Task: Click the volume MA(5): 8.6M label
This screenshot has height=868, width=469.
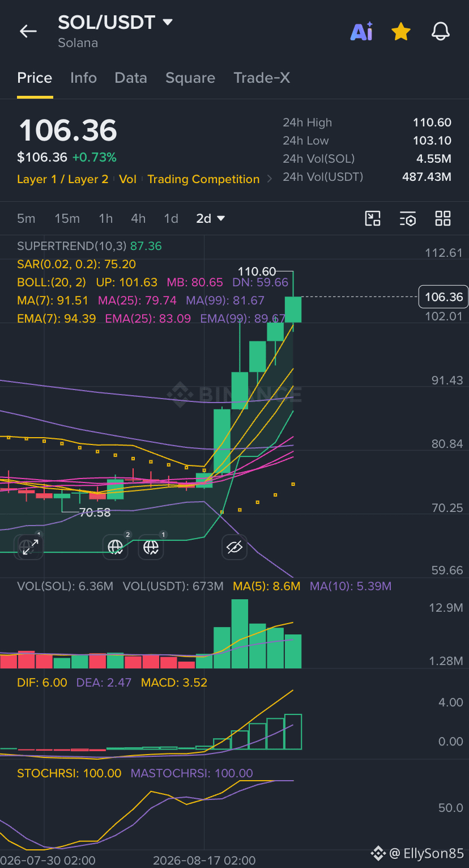Action: [x=267, y=586]
